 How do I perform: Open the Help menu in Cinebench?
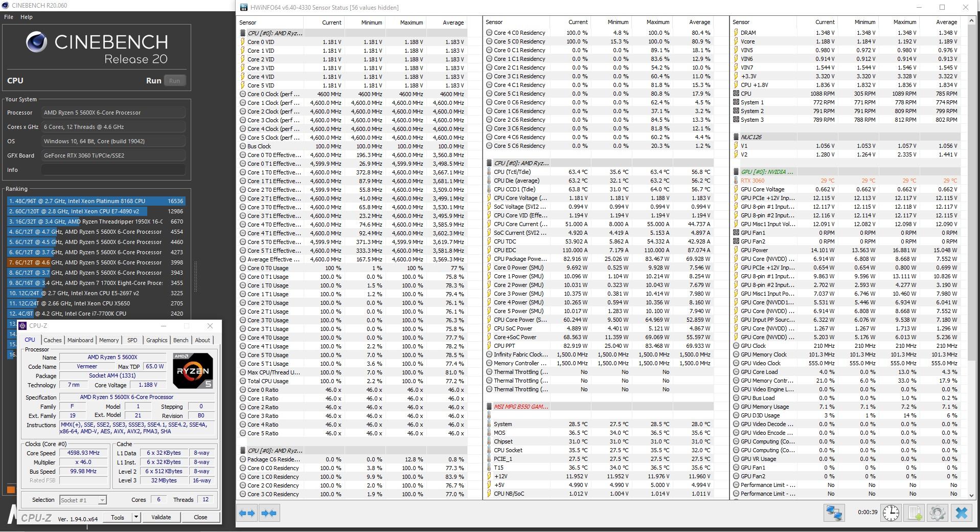pos(27,17)
